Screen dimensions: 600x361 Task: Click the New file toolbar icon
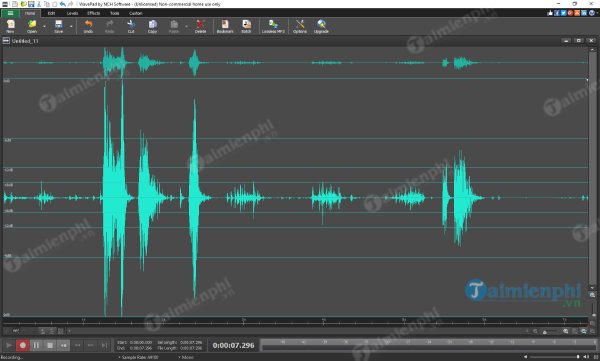click(x=10, y=26)
